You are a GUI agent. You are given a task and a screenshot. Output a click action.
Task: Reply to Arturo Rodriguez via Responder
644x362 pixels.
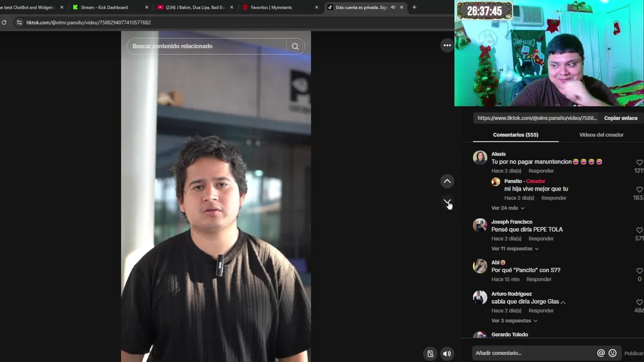click(541, 311)
